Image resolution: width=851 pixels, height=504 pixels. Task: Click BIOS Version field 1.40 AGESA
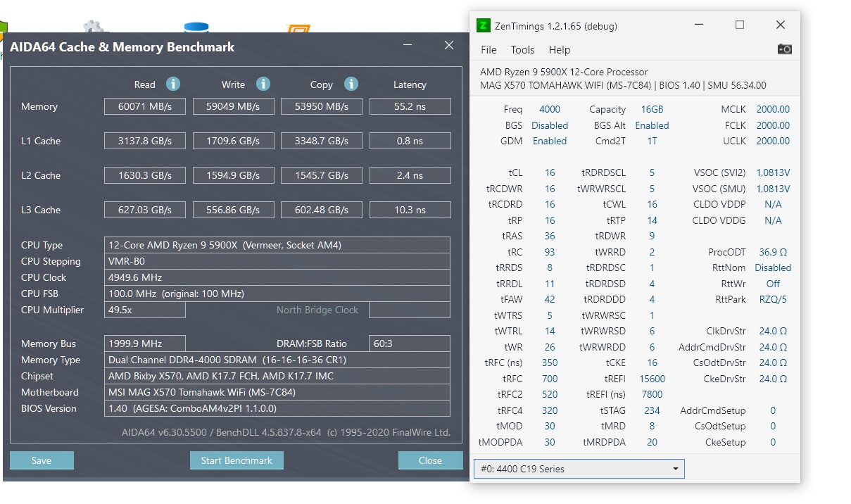[x=277, y=408]
